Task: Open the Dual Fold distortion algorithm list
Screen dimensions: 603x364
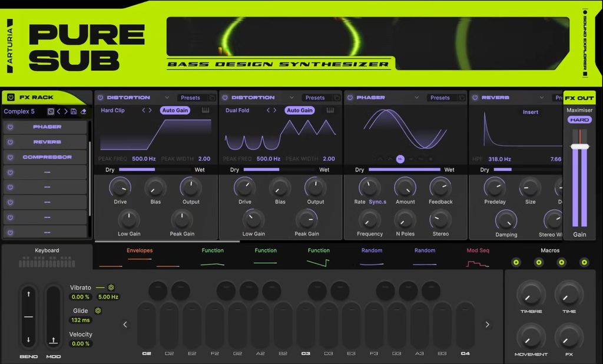Action: tap(237, 110)
